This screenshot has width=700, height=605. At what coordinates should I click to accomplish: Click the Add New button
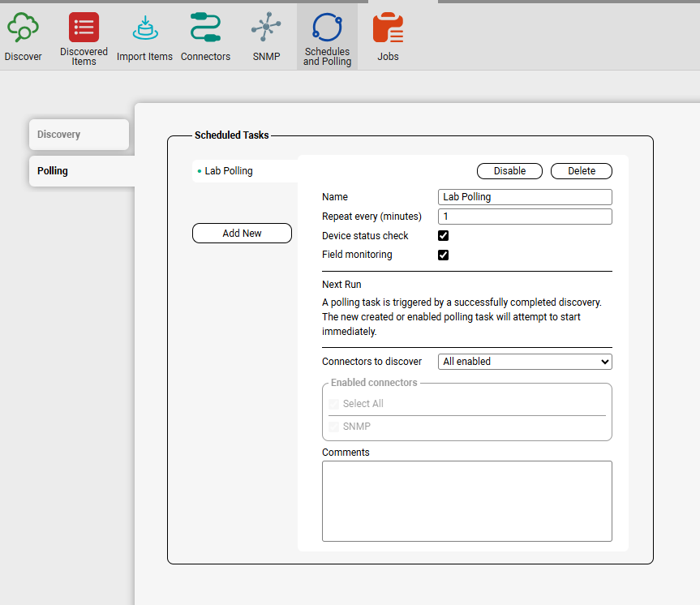[242, 234]
